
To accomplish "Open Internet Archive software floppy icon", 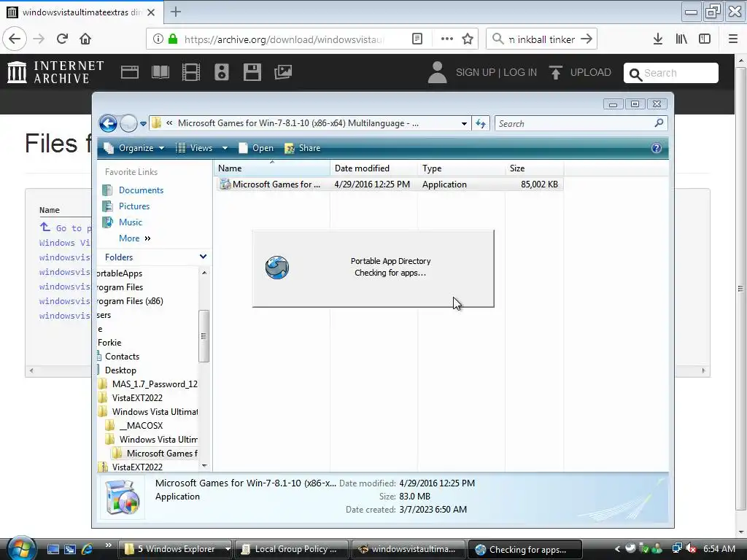I will tap(252, 72).
